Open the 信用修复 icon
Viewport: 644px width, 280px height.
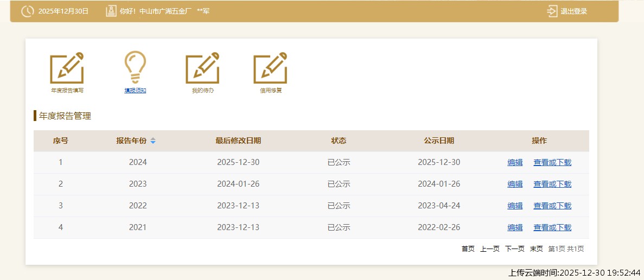click(x=270, y=68)
